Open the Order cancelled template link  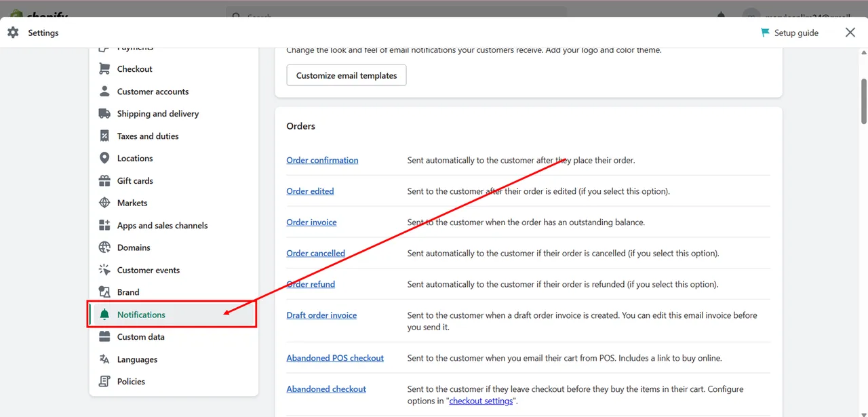(x=315, y=254)
